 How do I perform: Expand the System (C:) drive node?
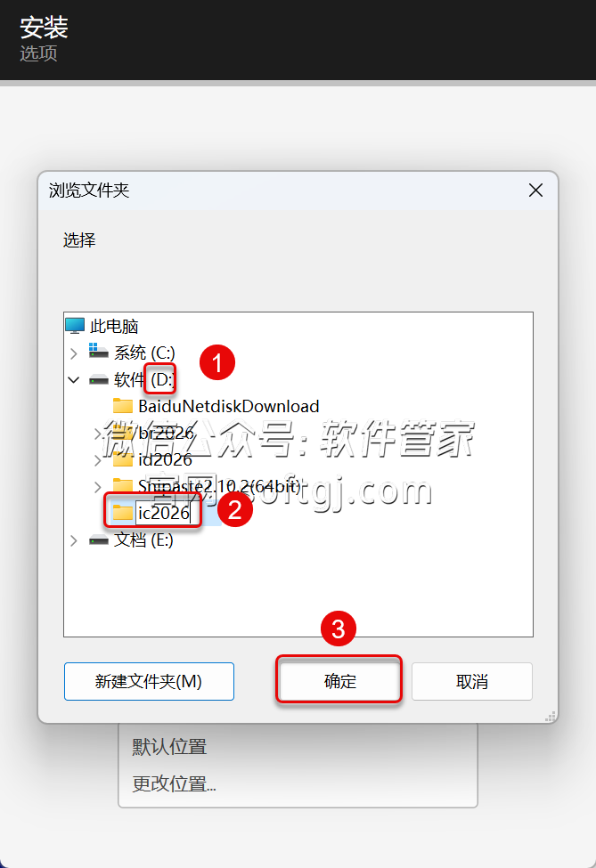74,353
